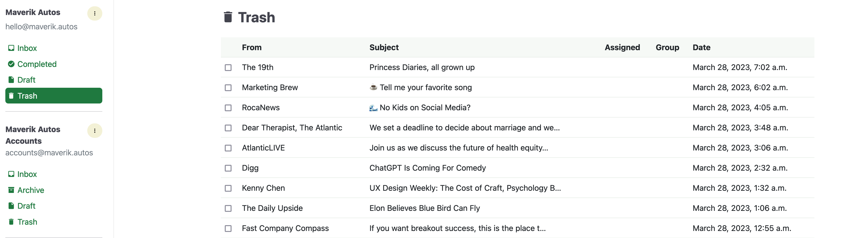Open the Maverik Autos Accounts options menu

point(95,131)
